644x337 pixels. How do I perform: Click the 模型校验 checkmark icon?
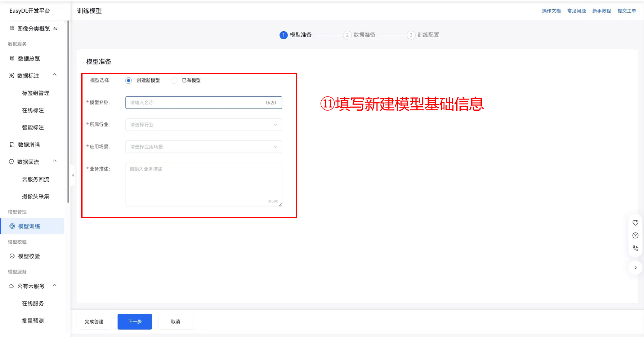click(x=12, y=256)
